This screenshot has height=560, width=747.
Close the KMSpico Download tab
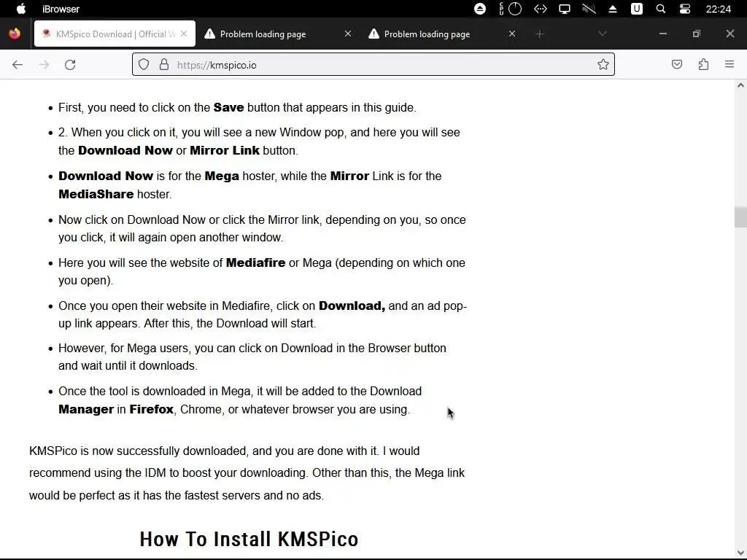click(184, 34)
